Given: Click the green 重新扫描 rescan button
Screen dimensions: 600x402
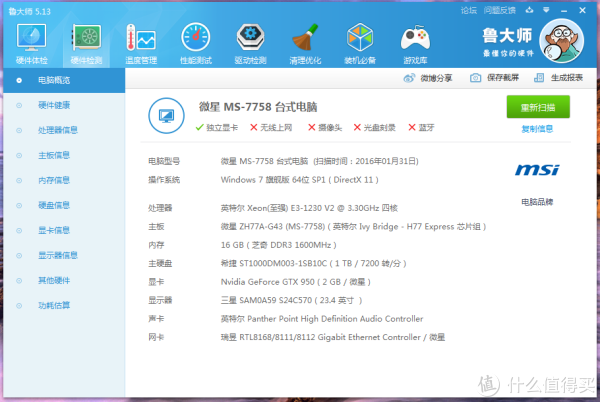Looking at the screenshot, I should pyautogui.click(x=538, y=107).
